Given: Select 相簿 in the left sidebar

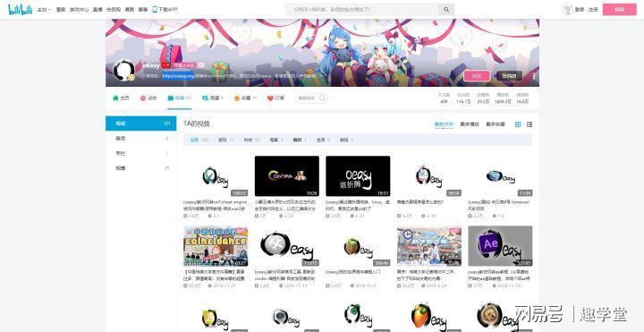Looking at the screenshot, I should click(141, 168).
